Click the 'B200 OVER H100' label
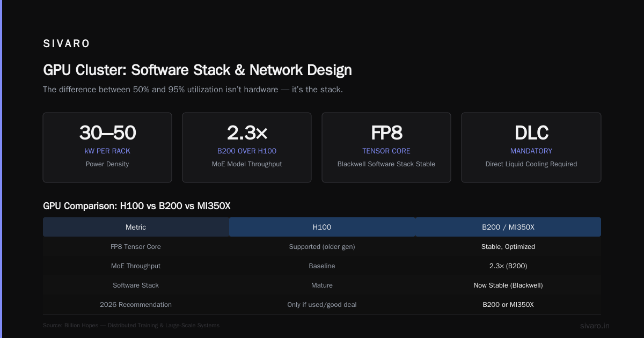 coord(247,151)
